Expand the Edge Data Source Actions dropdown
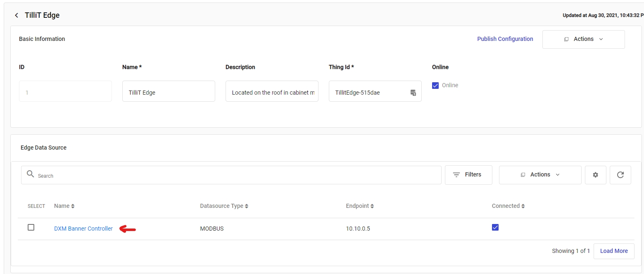Image resolution: width=644 pixels, height=274 pixels. pyautogui.click(x=540, y=175)
